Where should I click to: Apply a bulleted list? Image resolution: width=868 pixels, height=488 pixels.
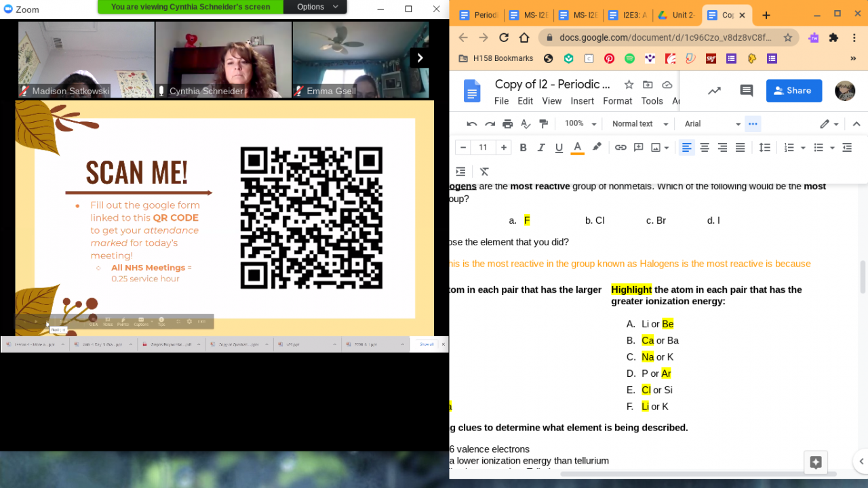[818, 148]
